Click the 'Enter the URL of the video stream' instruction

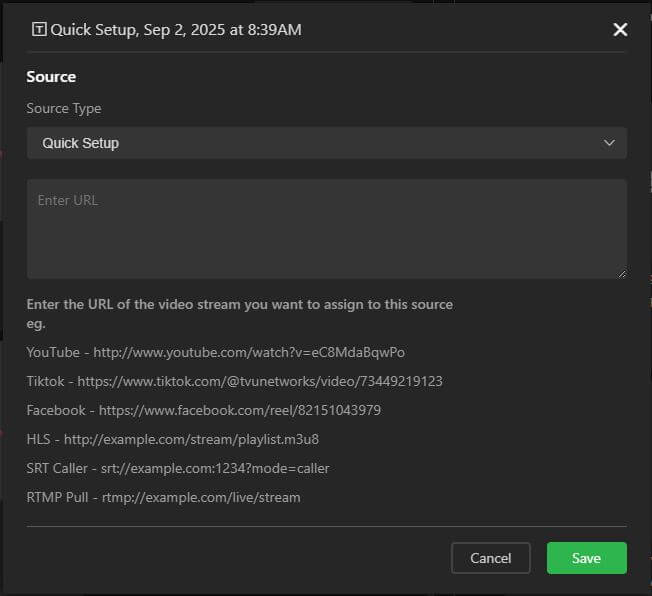pos(239,304)
